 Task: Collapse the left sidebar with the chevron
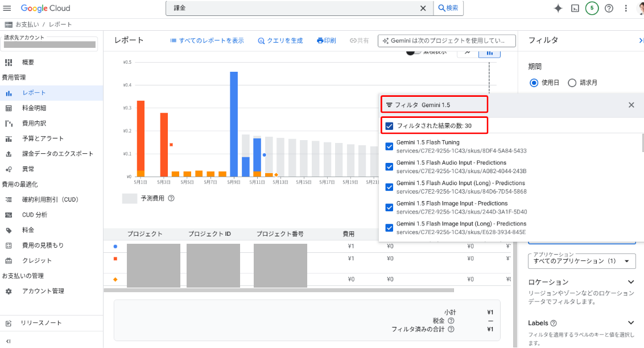(8, 341)
